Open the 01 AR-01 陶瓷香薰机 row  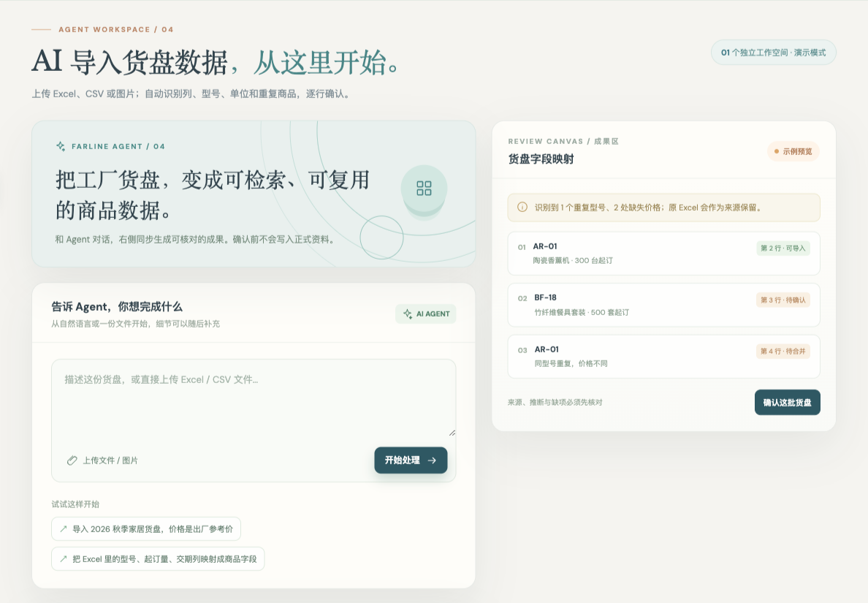point(663,254)
